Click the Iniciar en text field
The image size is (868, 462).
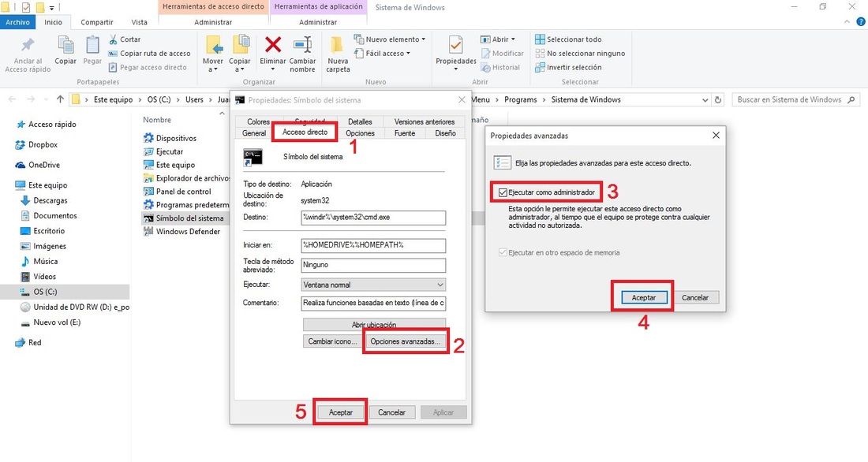pos(373,245)
